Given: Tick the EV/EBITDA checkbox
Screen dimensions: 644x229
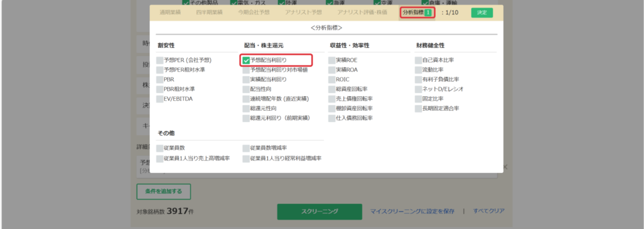Looking at the screenshot, I should 160,99.
